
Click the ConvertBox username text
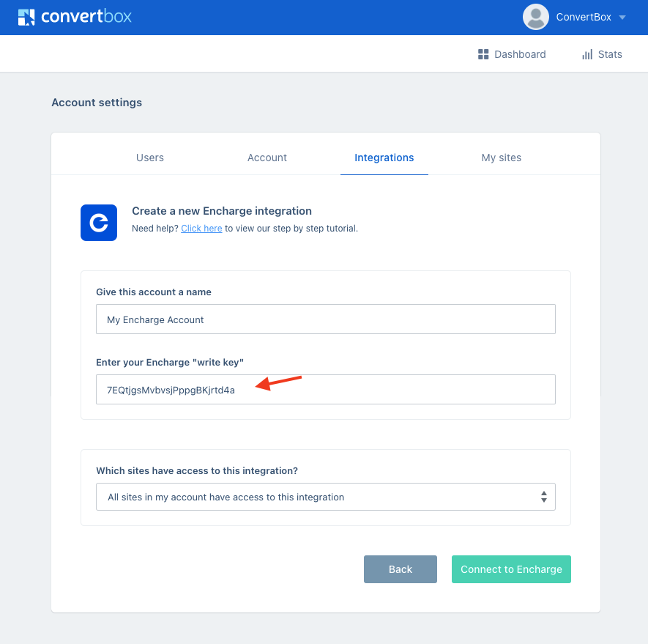(583, 17)
